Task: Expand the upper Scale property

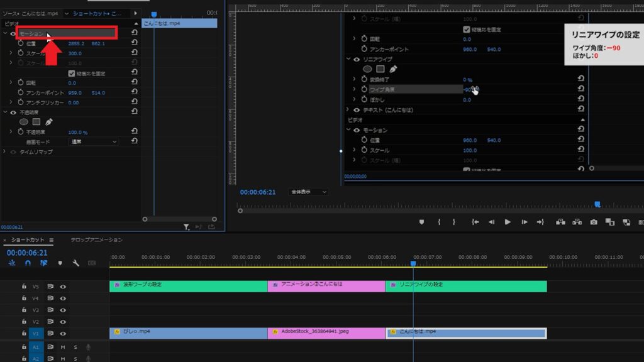Action: 11,53
